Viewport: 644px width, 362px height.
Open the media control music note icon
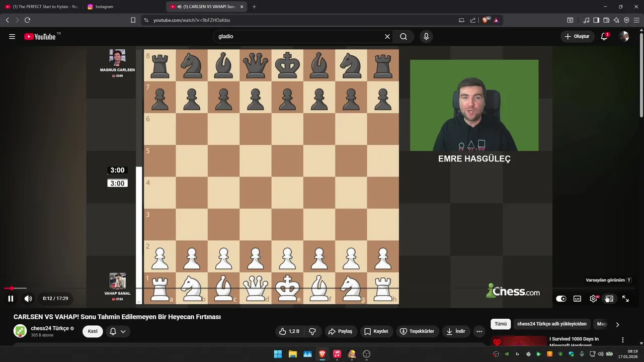click(x=586, y=20)
